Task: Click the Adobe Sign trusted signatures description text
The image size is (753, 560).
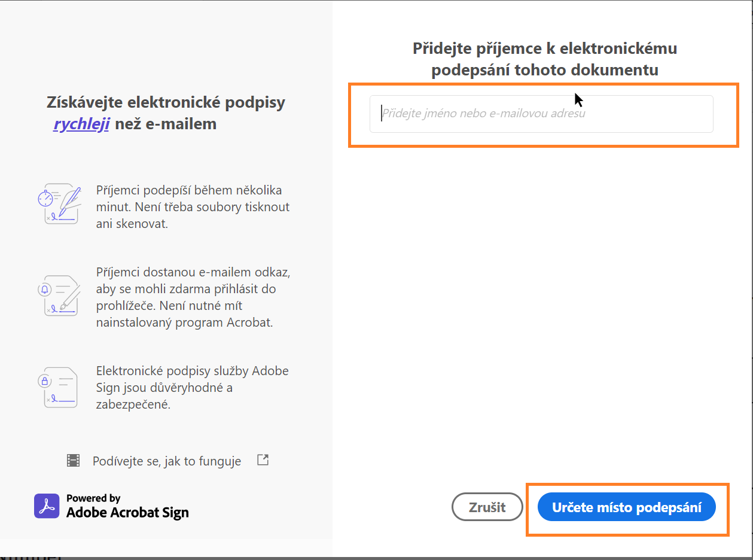Action: pyautogui.click(x=193, y=387)
